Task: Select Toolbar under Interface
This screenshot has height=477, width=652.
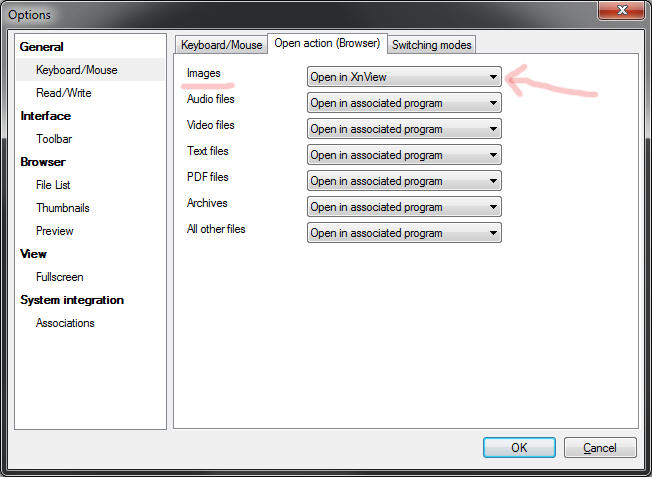Action: 54,139
